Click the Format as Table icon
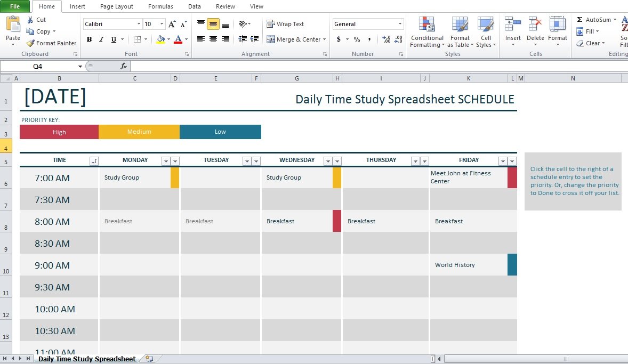Screen dimensions: 628x364 460,24
